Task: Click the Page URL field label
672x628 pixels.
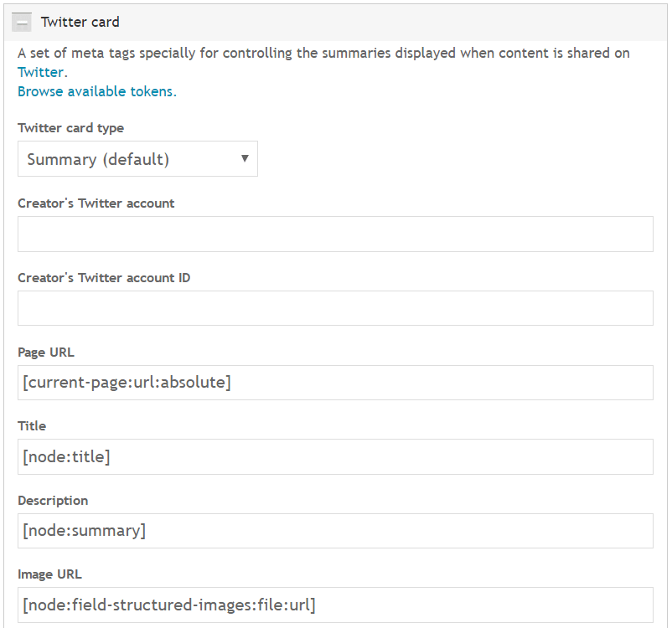Action: [45, 353]
